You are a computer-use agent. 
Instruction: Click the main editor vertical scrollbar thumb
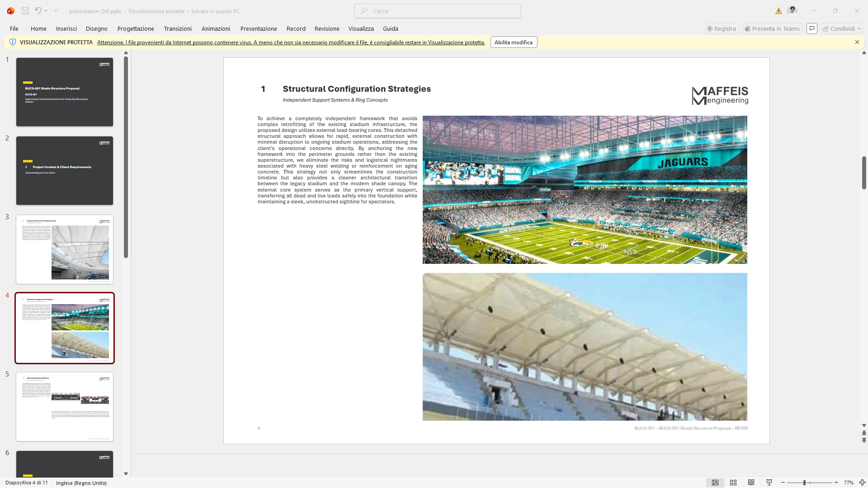(x=864, y=173)
